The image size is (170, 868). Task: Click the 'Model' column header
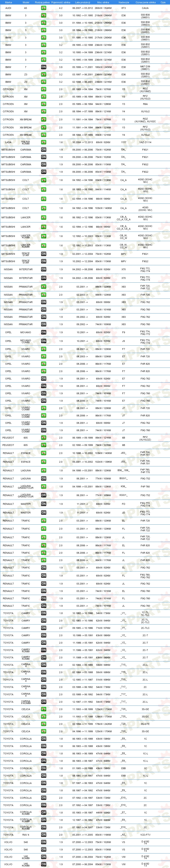point(26,2)
